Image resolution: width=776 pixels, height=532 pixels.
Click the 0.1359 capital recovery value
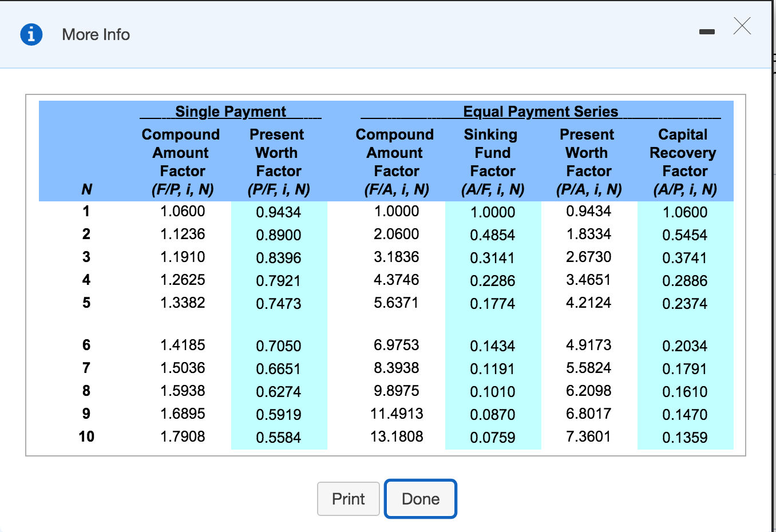(684, 438)
